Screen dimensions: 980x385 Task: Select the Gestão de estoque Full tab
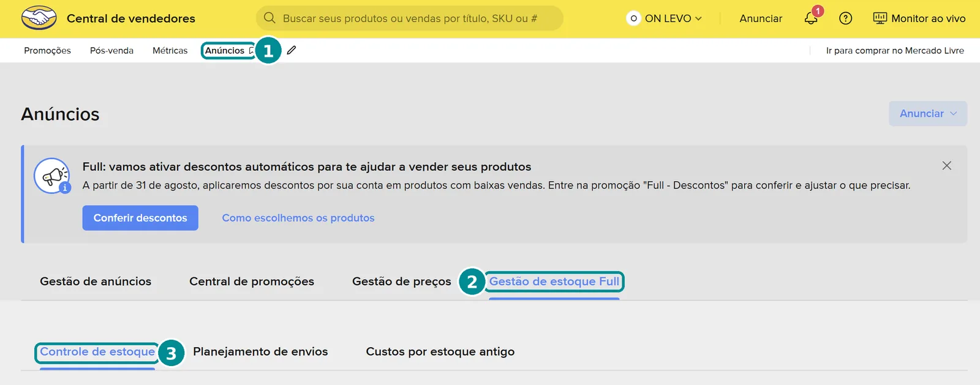click(x=554, y=282)
